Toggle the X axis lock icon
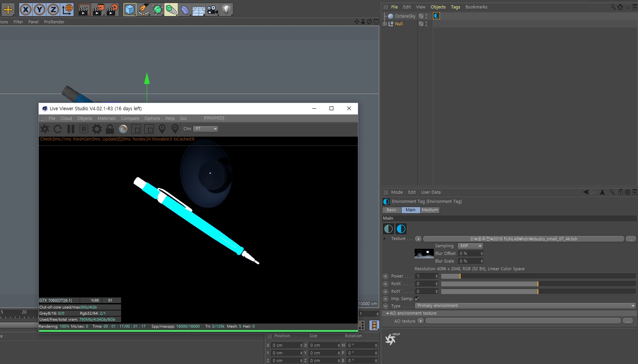The height and width of the screenshot is (364, 638). click(26, 10)
